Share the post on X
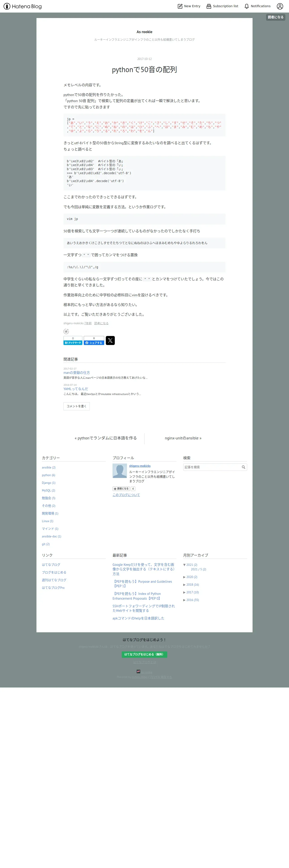Viewport: 289px width, 868px height. [110, 340]
